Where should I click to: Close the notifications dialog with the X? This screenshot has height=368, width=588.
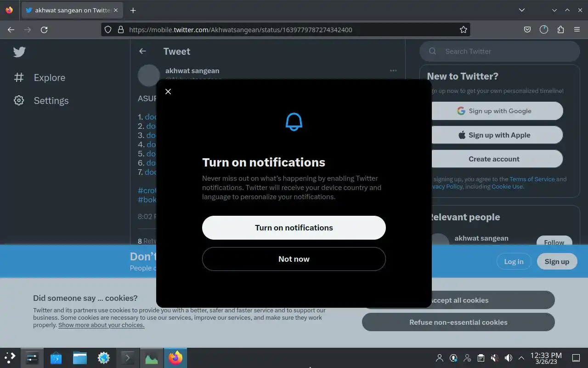coord(168,92)
